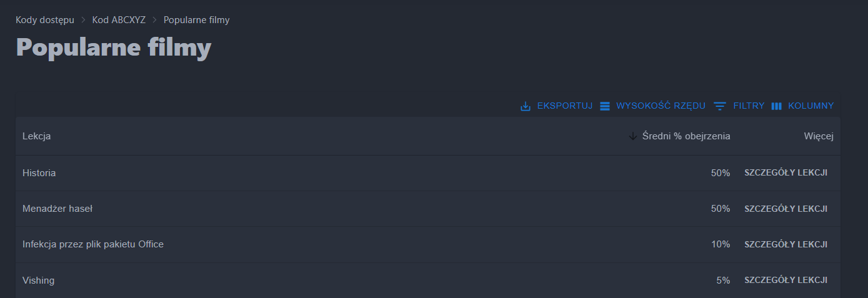The image size is (868, 298).
Task: Click the Popularne filmy breadcrumb
Action: [196, 20]
